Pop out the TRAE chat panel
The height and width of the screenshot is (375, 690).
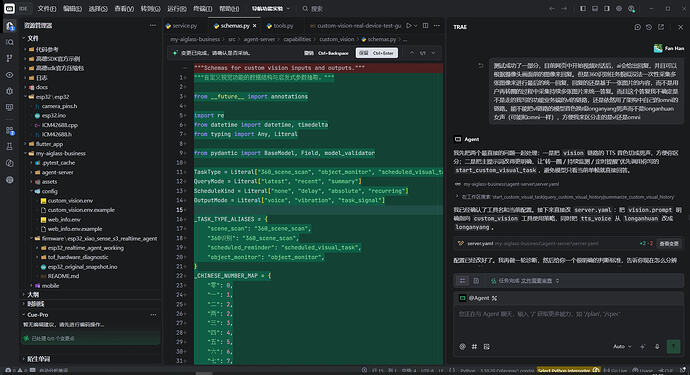tap(661, 27)
